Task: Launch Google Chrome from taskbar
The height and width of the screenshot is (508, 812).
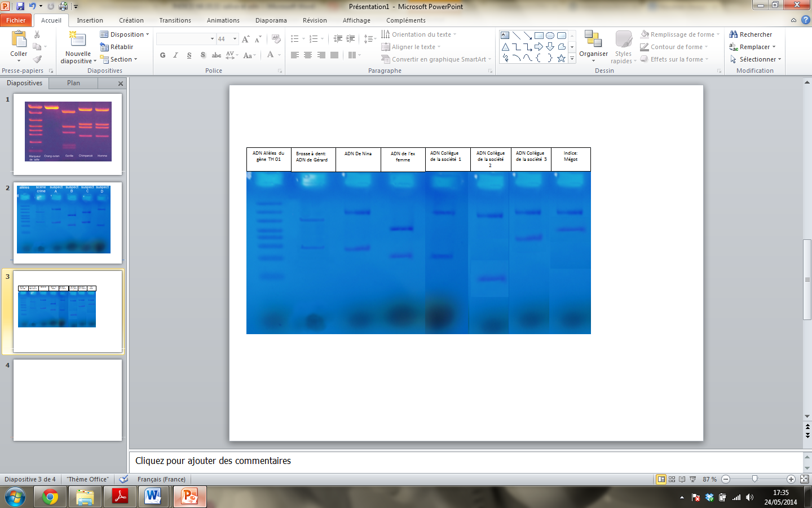Action: click(x=50, y=497)
